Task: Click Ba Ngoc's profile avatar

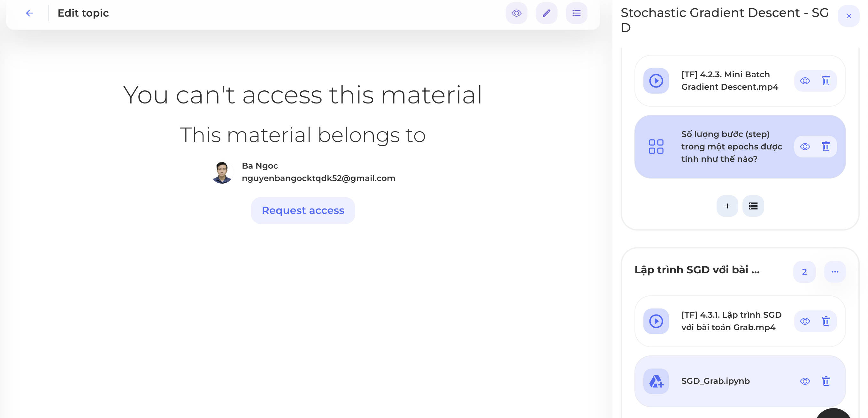Action: 222,172
